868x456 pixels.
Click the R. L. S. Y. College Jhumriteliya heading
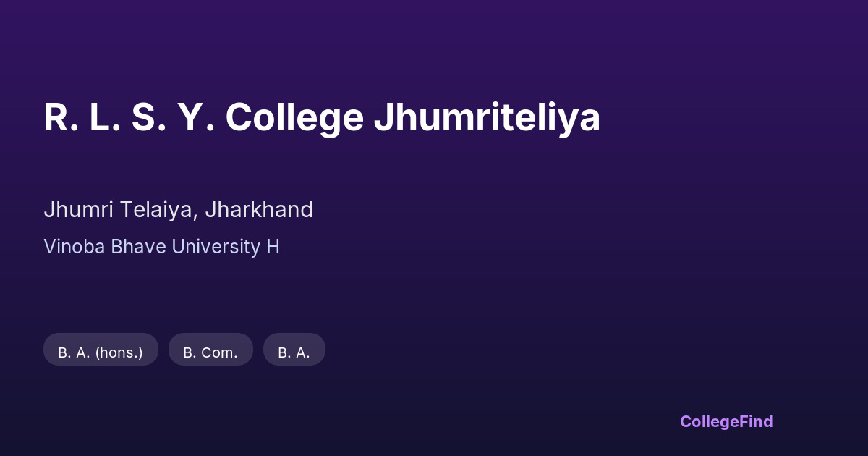click(322, 117)
